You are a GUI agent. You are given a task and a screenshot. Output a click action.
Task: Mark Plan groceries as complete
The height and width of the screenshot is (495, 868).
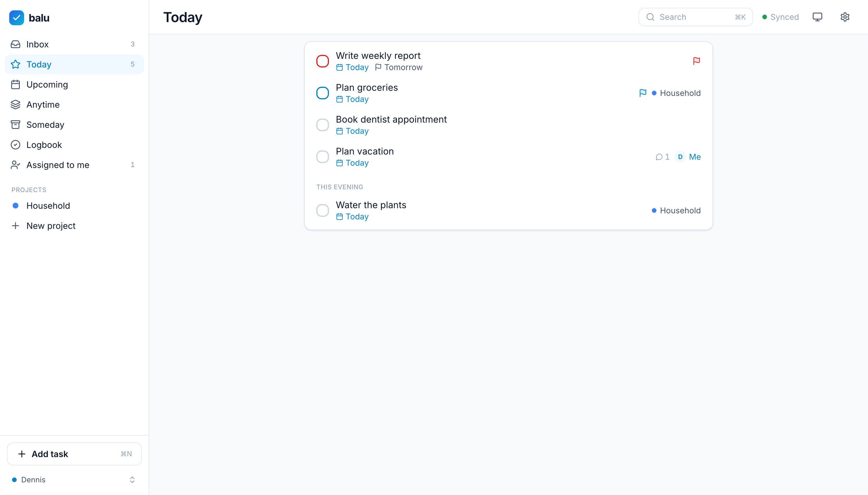pos(323,93)
